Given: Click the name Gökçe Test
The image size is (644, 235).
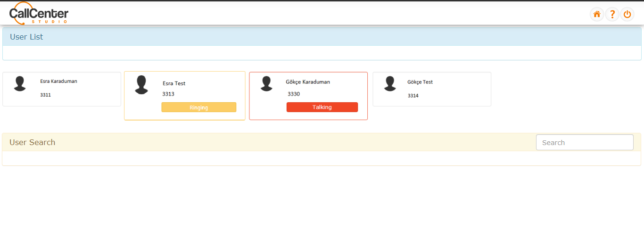Looking at the screenshot, I should click(x=420, y=82).
